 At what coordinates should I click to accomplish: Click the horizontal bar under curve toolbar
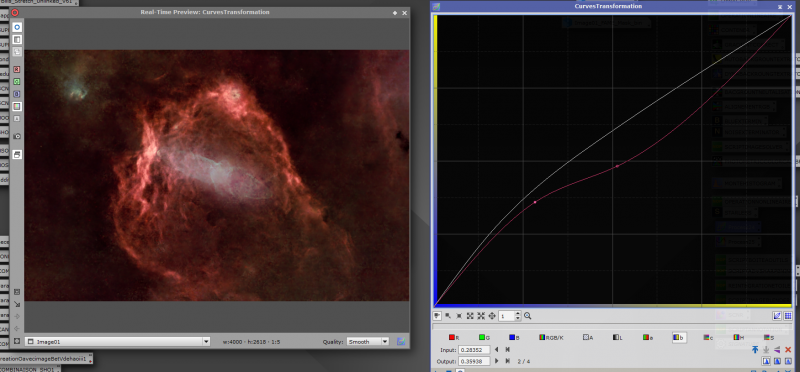[612, 326]
